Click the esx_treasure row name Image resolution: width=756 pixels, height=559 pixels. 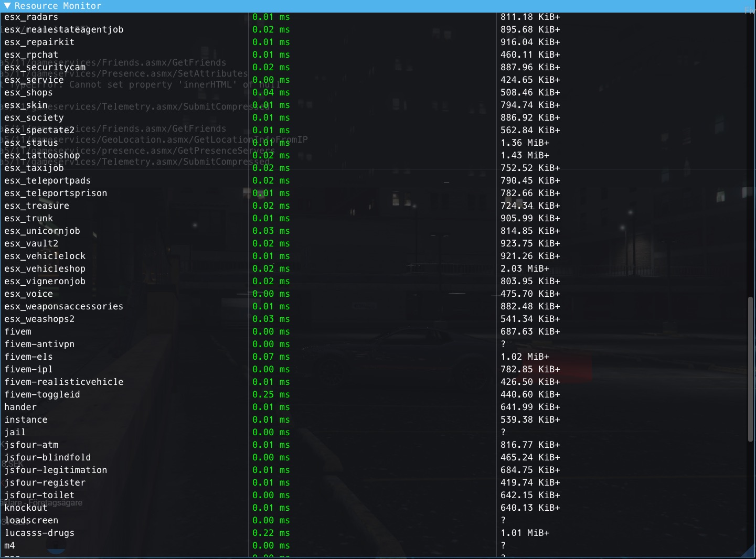(x=37, y=206)
